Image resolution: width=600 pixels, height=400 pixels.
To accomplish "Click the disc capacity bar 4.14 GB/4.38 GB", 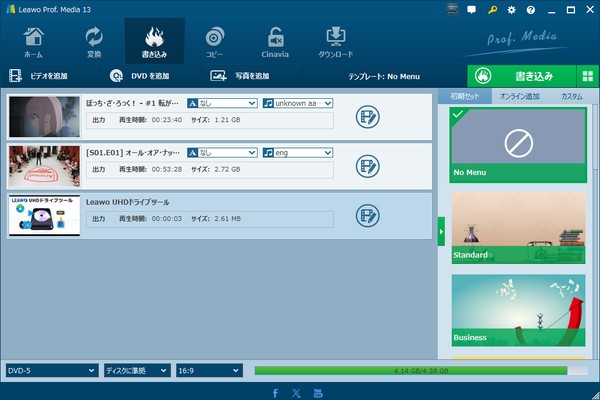I will [421, 371].
